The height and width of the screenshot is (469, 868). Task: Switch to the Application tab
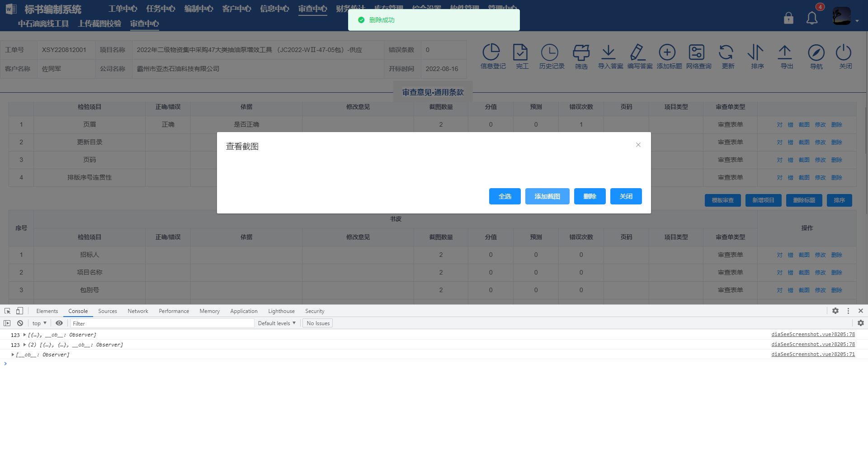(244, 311)
